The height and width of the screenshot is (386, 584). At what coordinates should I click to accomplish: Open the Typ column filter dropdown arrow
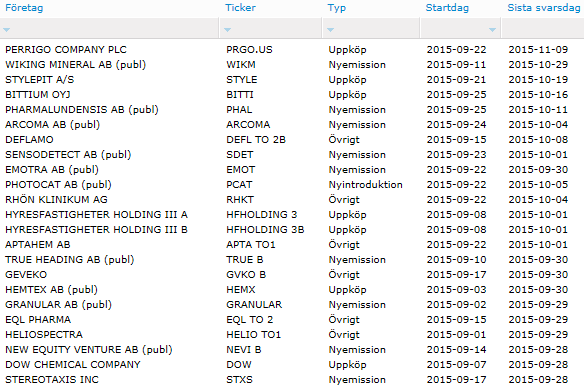(330, 30)
